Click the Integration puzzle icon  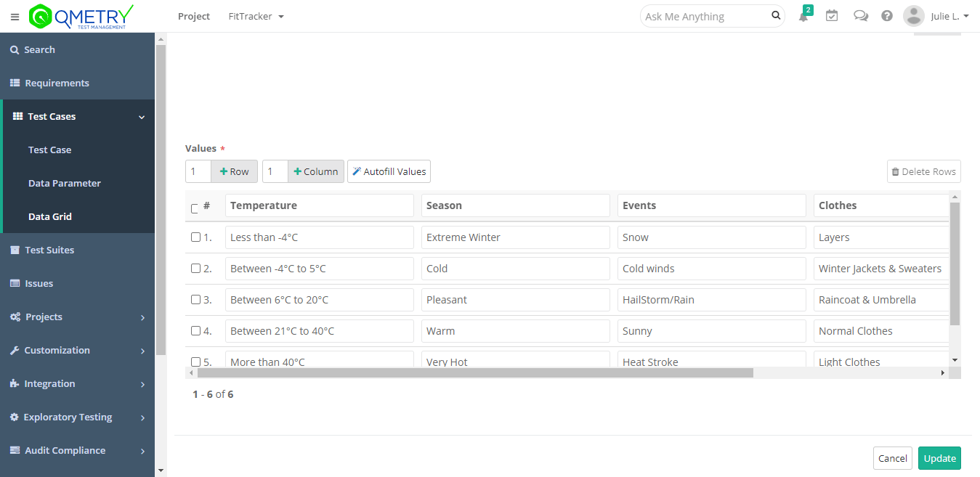(15, 383)
